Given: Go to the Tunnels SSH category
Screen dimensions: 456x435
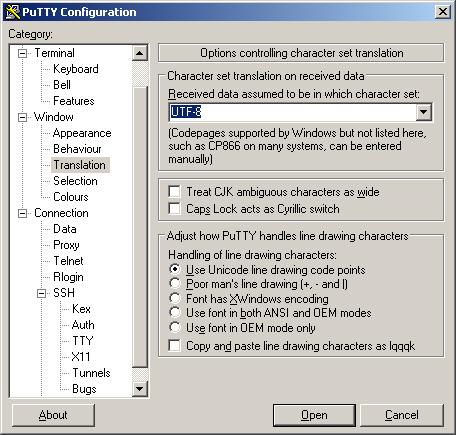Looking at the screenshot, I should pos(91,373).
